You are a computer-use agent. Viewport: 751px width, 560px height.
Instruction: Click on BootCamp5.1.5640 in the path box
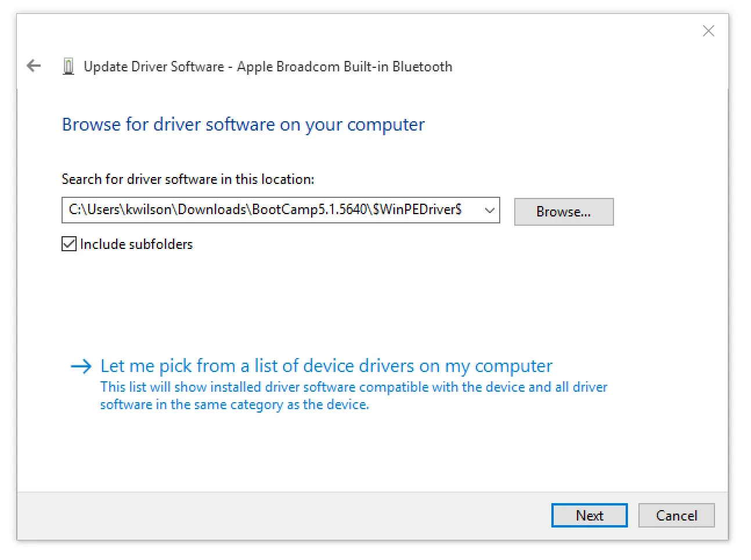click(309, 209)
